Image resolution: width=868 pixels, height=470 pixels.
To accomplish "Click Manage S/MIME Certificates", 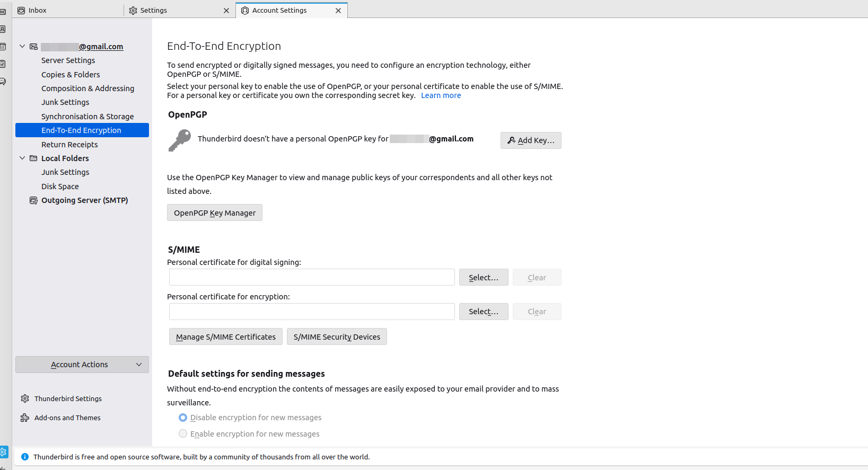I will 226,336.
